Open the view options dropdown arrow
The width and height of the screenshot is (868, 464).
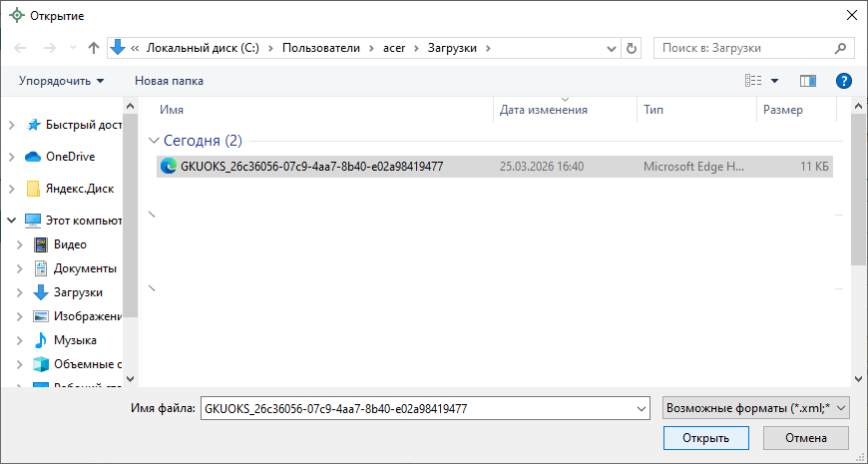(774, 81)
